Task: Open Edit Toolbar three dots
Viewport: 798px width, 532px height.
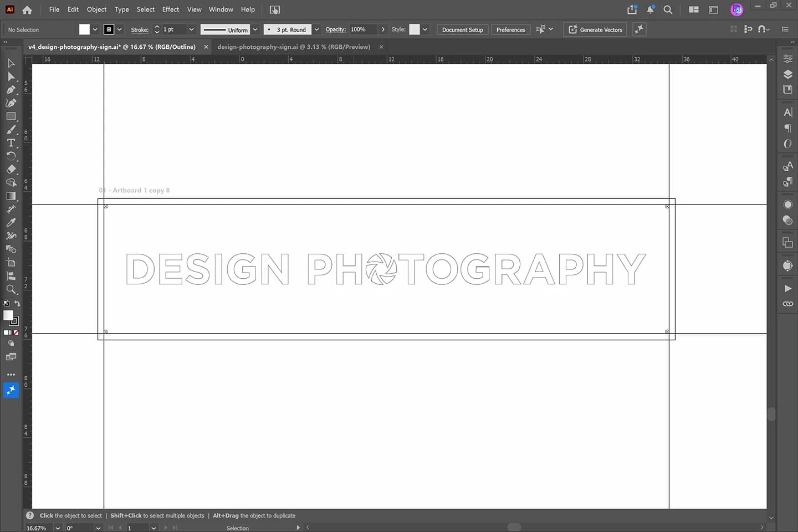Action: click(x=11, y=375)
